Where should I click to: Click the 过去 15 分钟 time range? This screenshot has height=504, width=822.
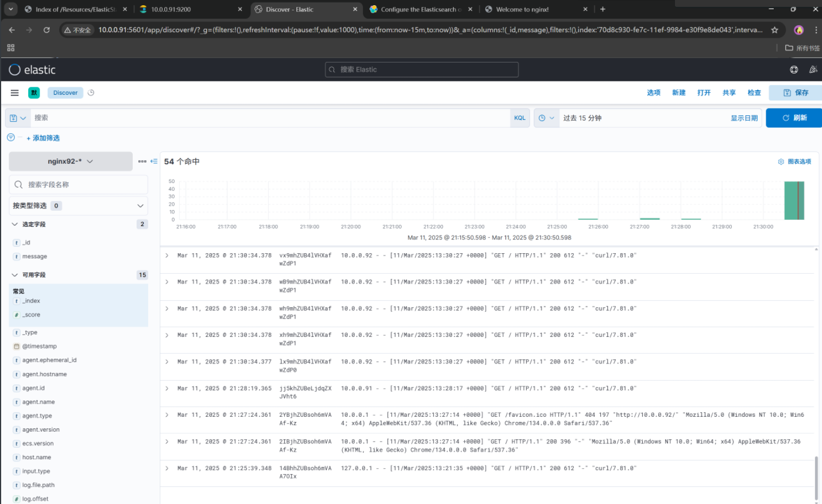pyautogui.click(x=582, y=118)
